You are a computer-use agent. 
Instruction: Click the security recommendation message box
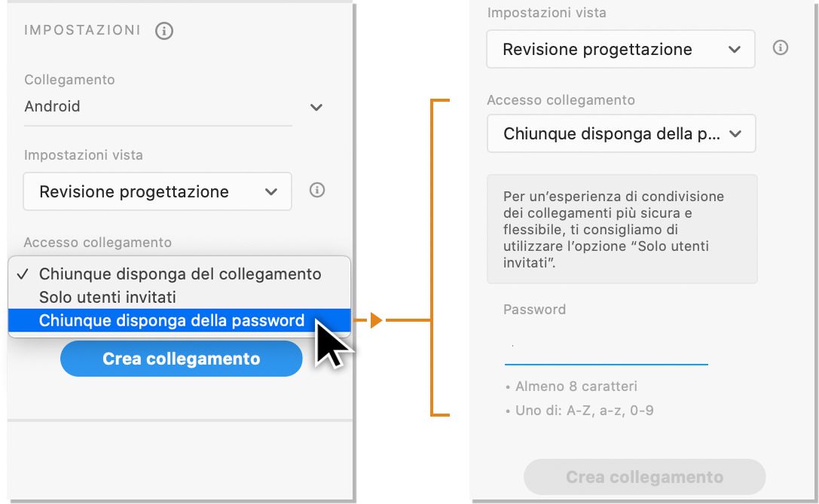click(x=622, y=229)
